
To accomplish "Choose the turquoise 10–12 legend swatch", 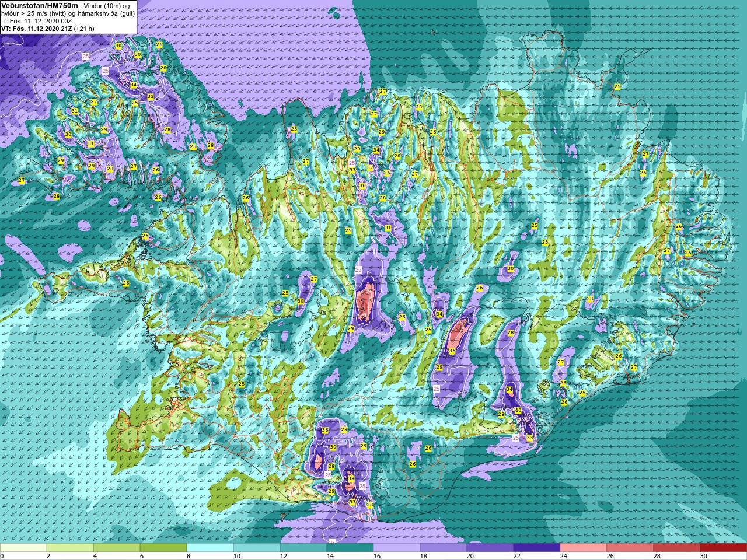I will tap(257, 548).
